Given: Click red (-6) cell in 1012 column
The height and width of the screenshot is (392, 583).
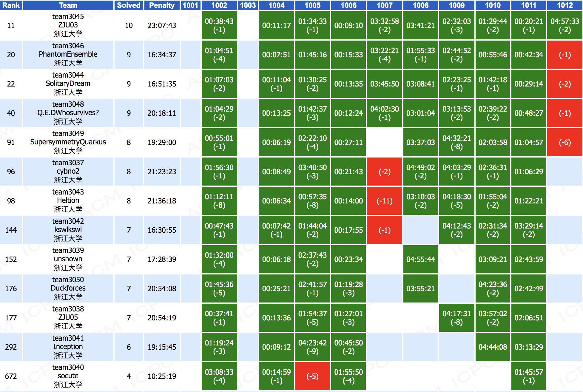Looking at the screenshot, I should (x=565, y=142).
